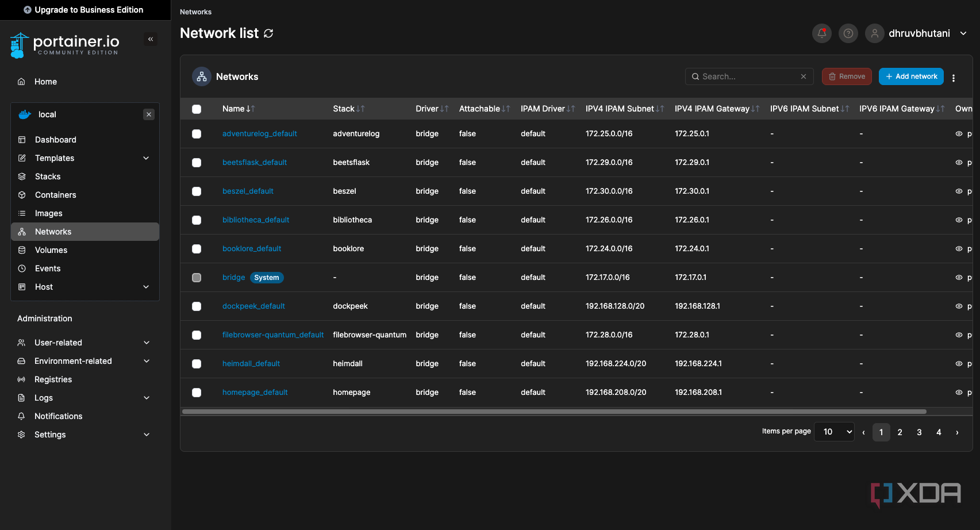980x530 pixels.
Task: Open the notifications bell icon
Action: point(822,33)
